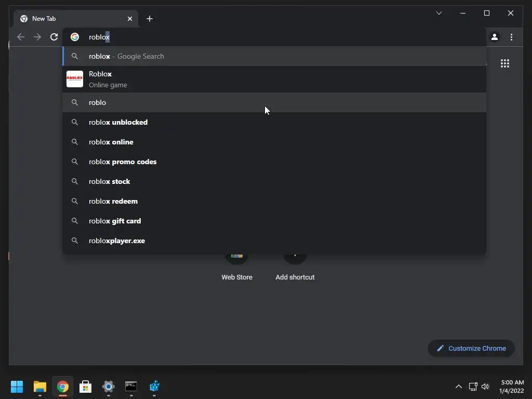Pick 'roblox redeem' suggestion

click(274, 201)
